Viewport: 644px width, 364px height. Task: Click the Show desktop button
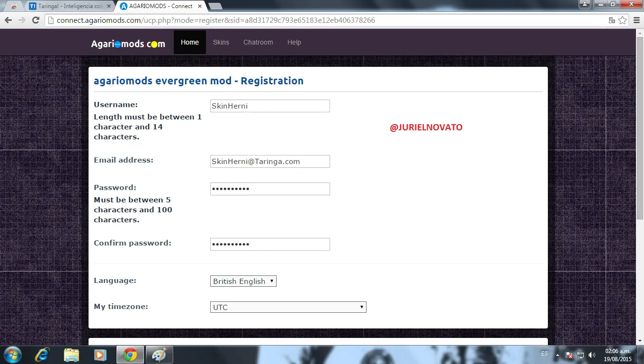click(640, 355)
